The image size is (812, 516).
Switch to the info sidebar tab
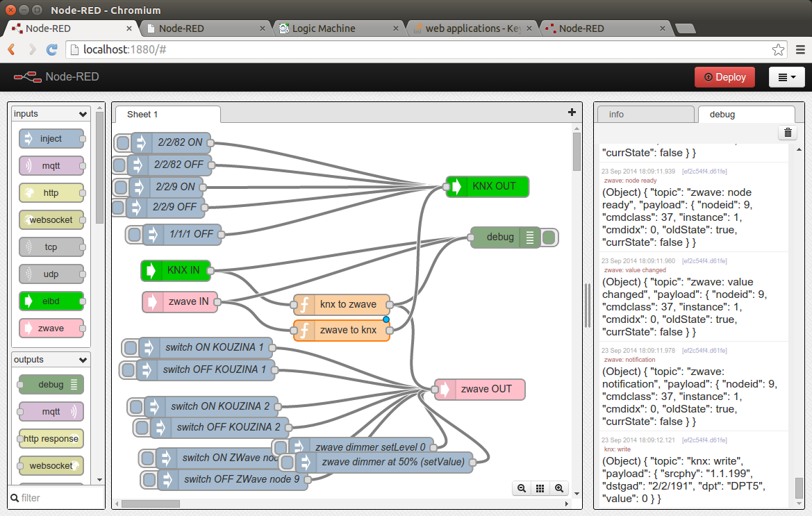(x=645, y=115)
